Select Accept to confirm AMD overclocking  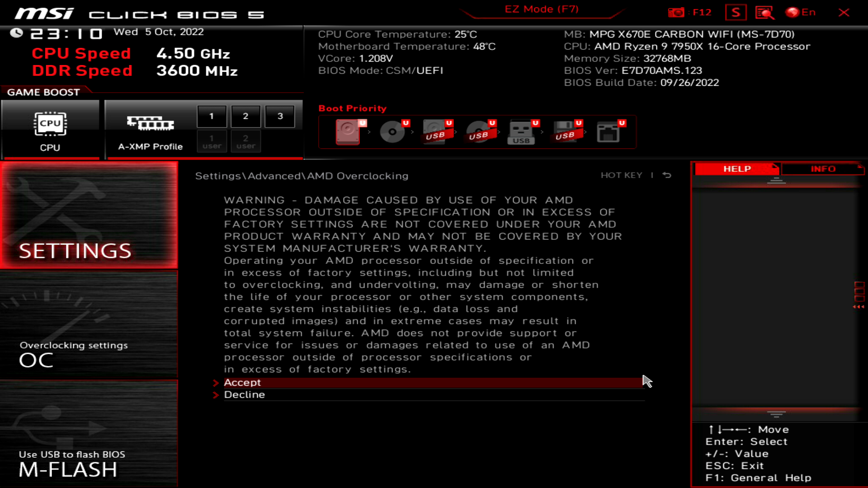pos(242,382)
